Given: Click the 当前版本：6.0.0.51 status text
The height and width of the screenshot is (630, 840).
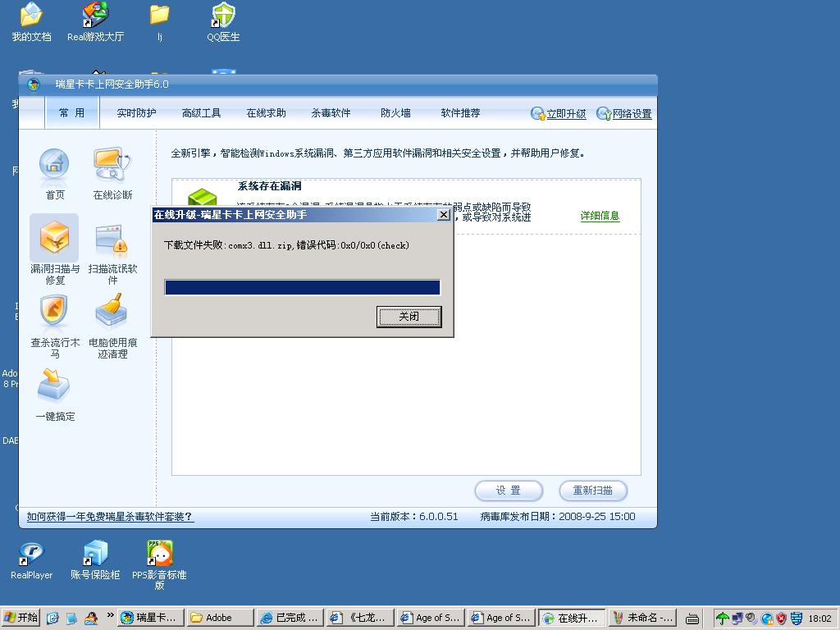Looking at the screenshot, I should [414, 517].
